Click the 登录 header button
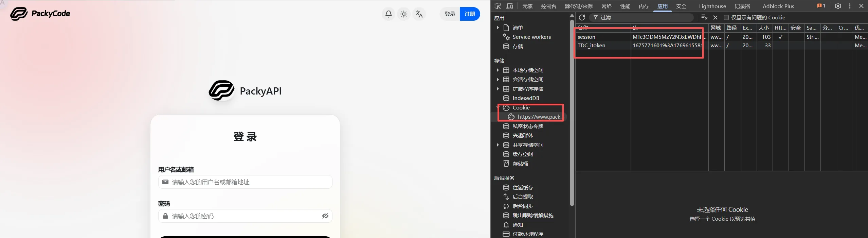The height and width of the screenshot is (238, 868). click(x=450, y=14)
